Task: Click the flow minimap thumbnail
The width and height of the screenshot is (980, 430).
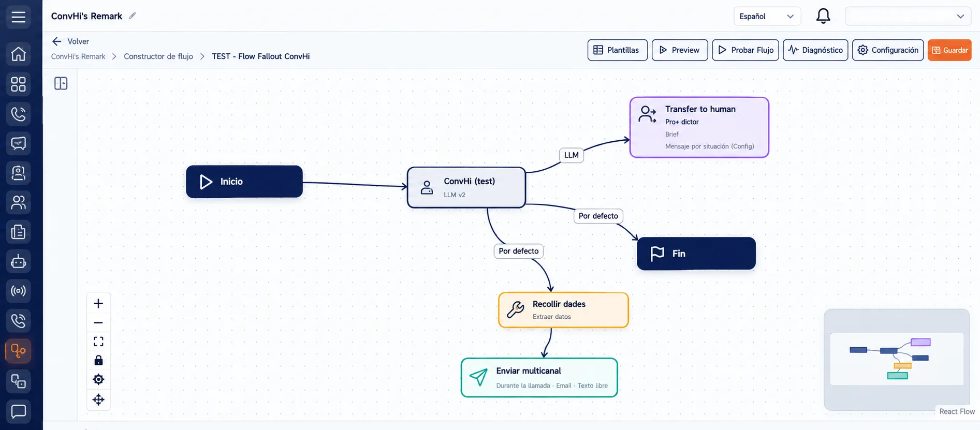Action: [897, 359]
